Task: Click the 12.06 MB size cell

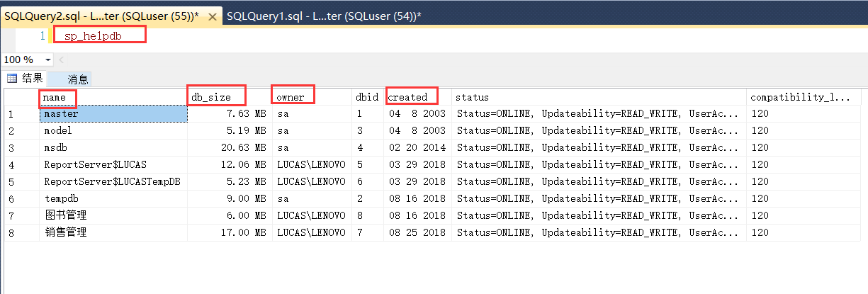Action: 230,164
